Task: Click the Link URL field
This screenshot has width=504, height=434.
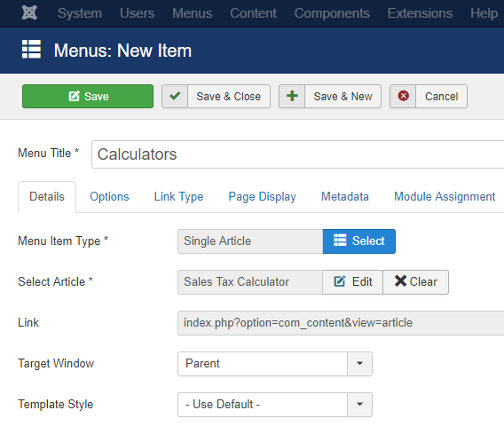Action: 341,323
